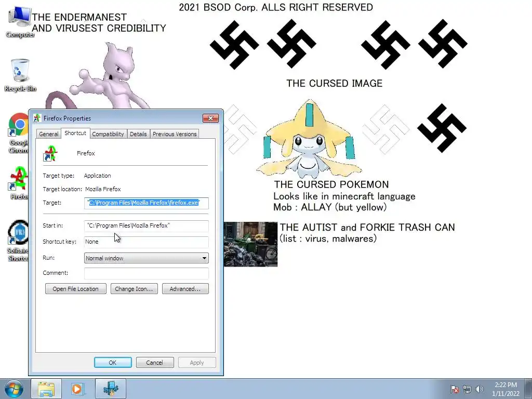Viewport: 532px width, 399px height.
Task: Click the trash can photo on wallpaper
Action: 250,244
